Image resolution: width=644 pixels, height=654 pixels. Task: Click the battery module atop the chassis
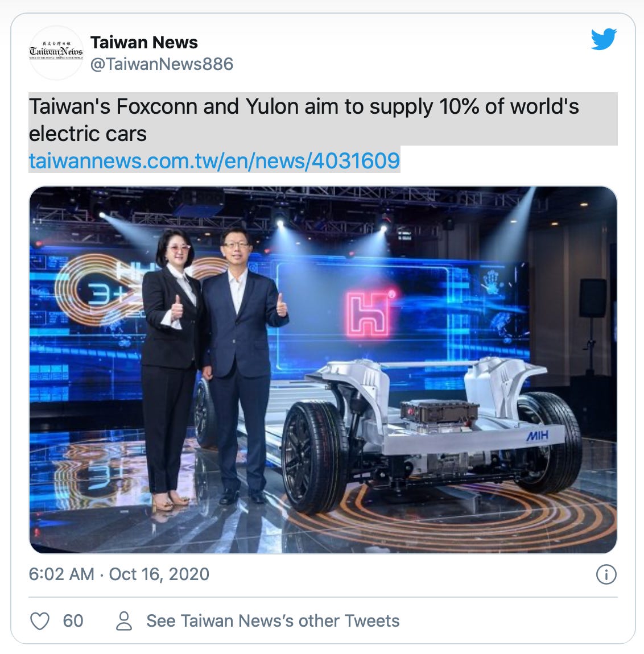(x=439, y=411)
